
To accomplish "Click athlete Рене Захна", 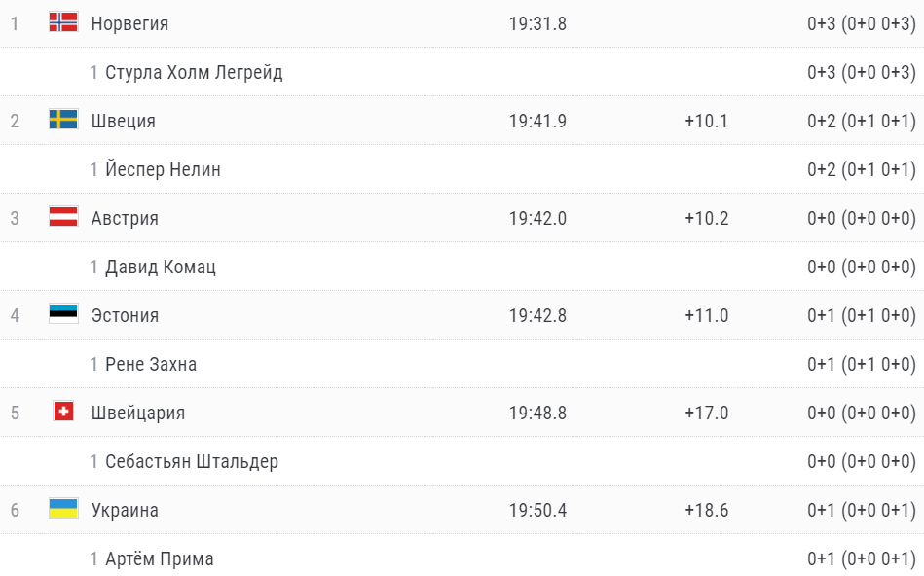I will (x=151, y=364).
